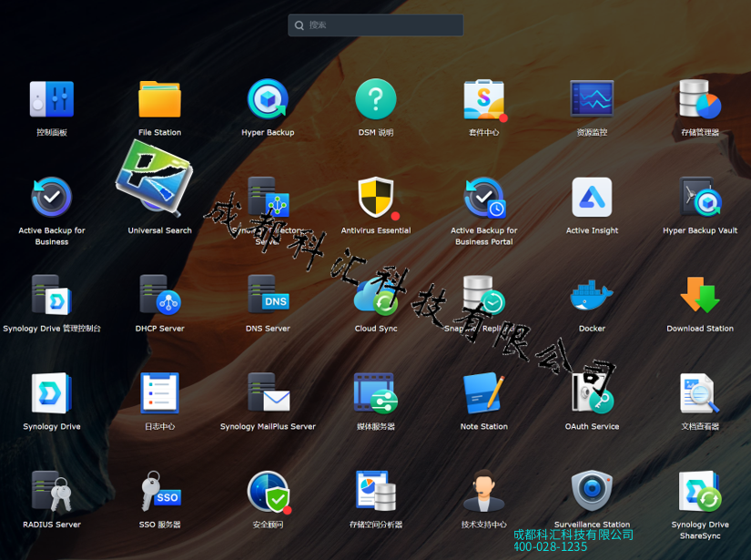
Task: Launch RADIUS Server
Action: [x=52, y=491]
